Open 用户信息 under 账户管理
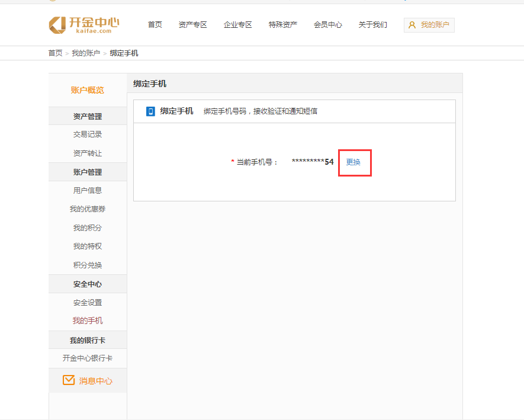524x420 pixels. [88, 191]
